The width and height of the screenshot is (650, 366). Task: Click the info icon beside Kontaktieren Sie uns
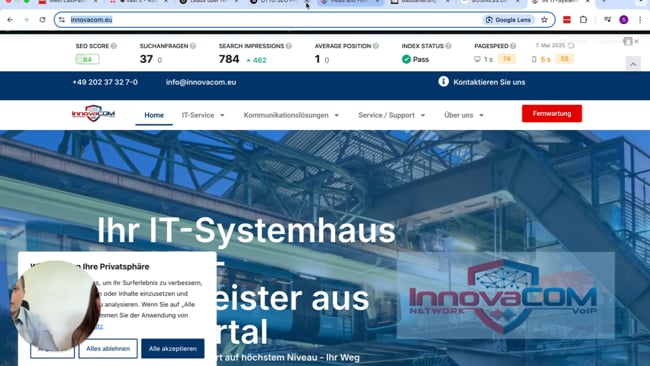pos(443,81)
